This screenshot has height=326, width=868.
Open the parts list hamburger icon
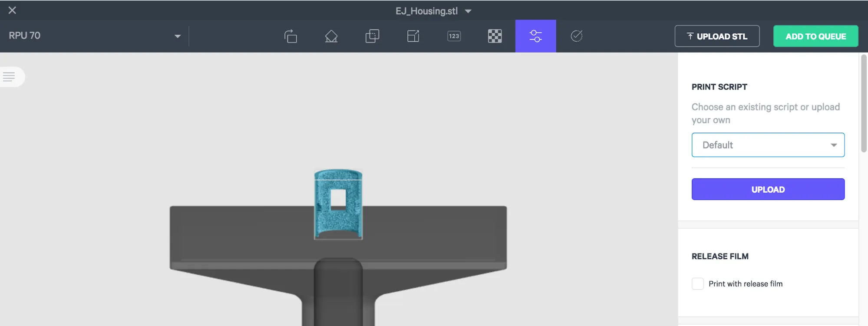pos(9,77)
